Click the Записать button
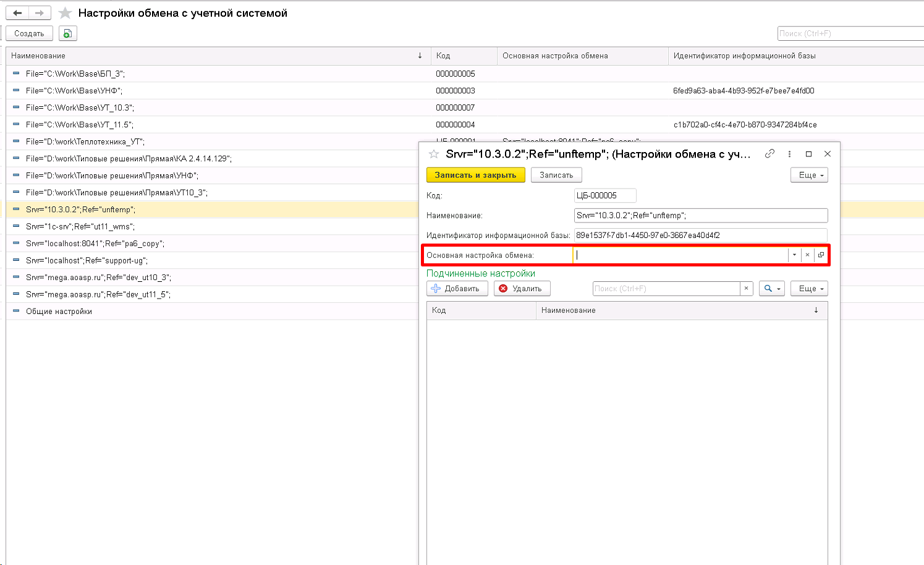924x565 pixels. (x=556, y=175)
